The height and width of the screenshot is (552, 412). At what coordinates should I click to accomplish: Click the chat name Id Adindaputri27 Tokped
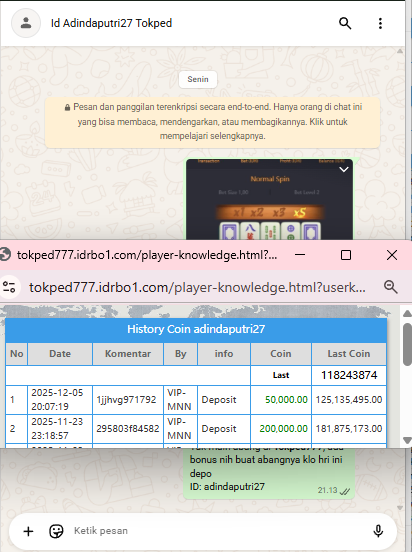[x=111, y=23]
